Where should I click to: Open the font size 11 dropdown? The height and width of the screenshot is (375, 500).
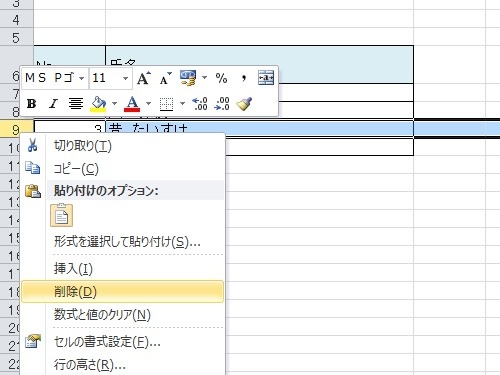tap(125, 78)
